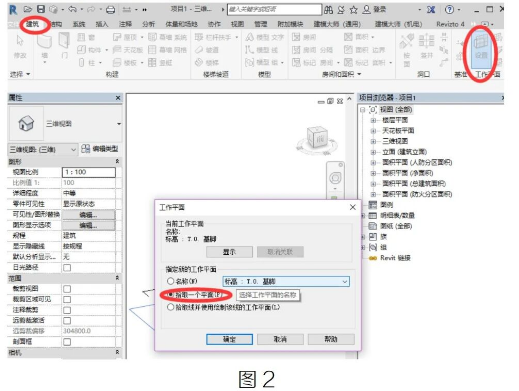Collapse the 图形 properties section
The width and height of the screenshot is (519, 391).
[x=117, y=161]
